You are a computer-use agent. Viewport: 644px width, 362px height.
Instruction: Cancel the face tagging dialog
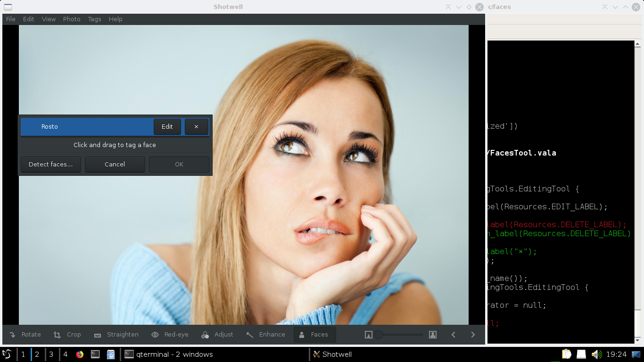pos(115,165)
